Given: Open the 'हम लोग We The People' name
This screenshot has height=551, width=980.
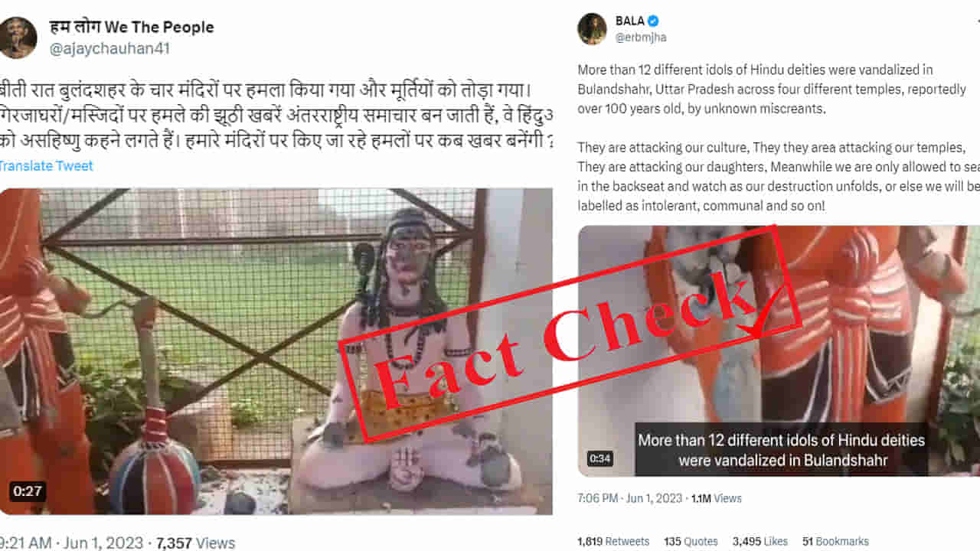Looking at the screenshot, I should pos(132,28).
